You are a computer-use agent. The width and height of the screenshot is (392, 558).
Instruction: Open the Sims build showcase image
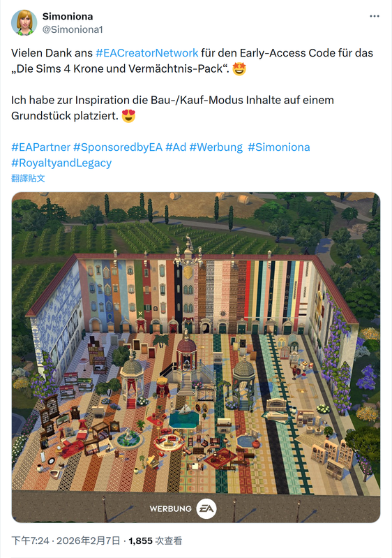tap(196, 358)
